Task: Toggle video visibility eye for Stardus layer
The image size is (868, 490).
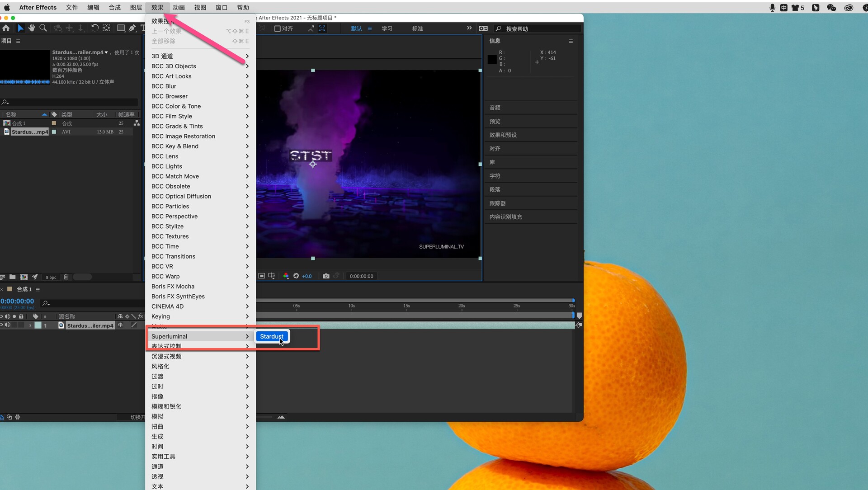Action: (x=1, y=325)
